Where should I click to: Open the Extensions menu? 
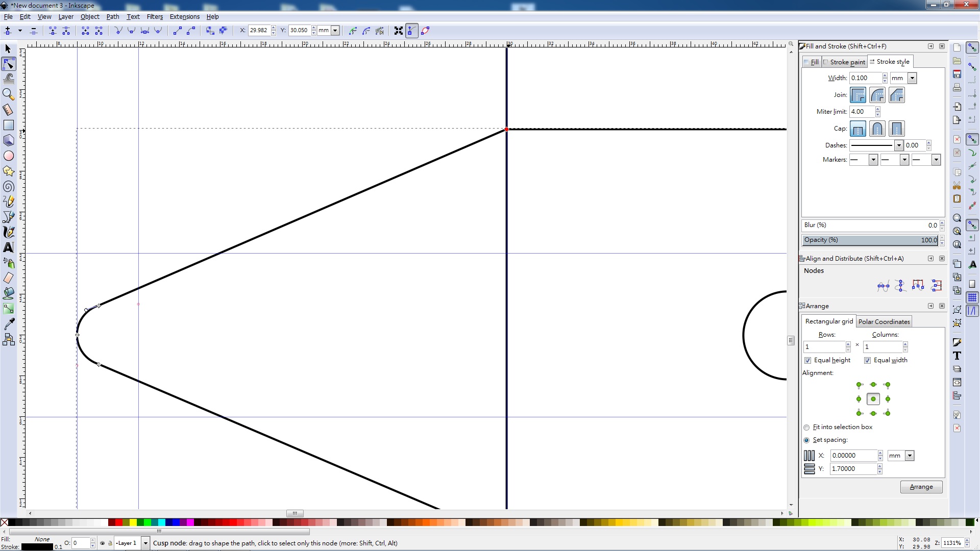pyautogui.click(x=184, y=17)
